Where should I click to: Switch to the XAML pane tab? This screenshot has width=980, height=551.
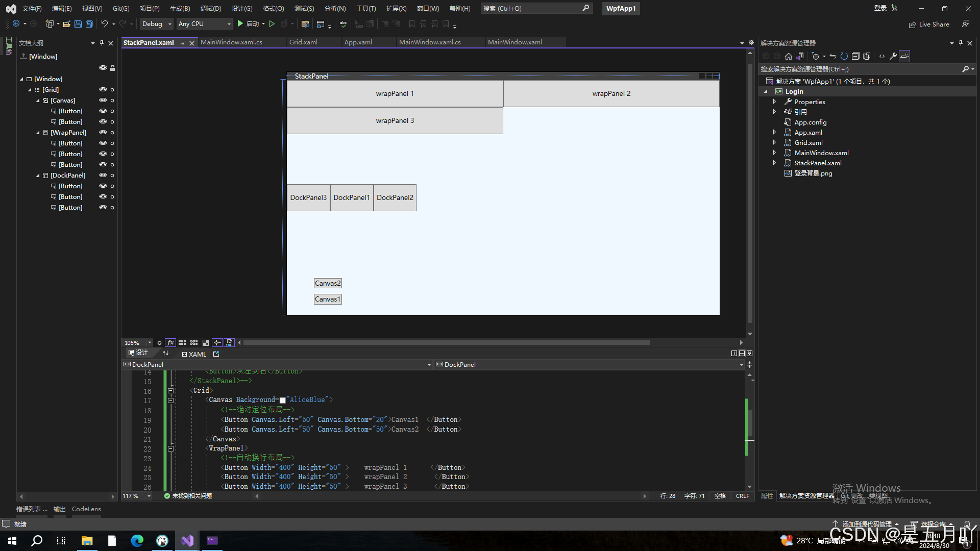(194, 354)
